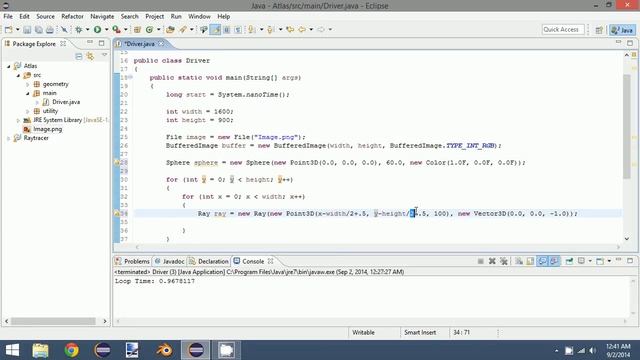Open the Debug dropdown arrow

(x=87, y=29)
